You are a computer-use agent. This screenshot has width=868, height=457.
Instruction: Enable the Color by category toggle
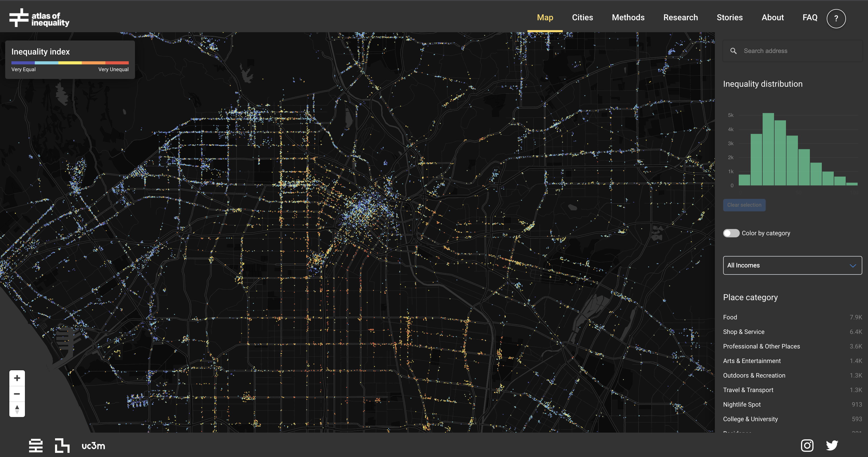(731, 233)
